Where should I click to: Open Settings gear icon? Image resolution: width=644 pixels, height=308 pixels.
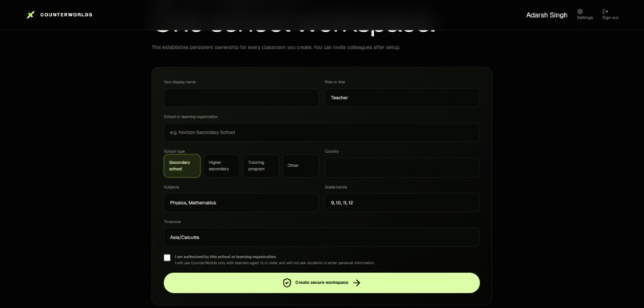(x=580, y=11)
